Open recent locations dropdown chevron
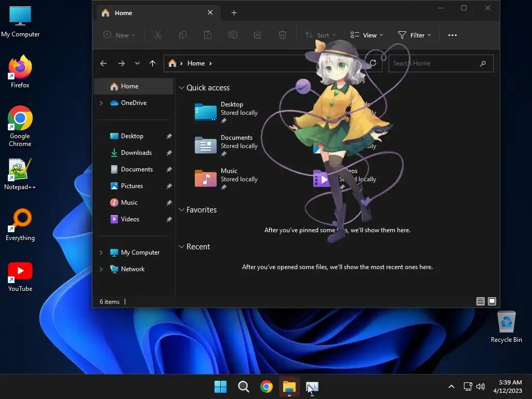The image size is (532, 399). 137,63
